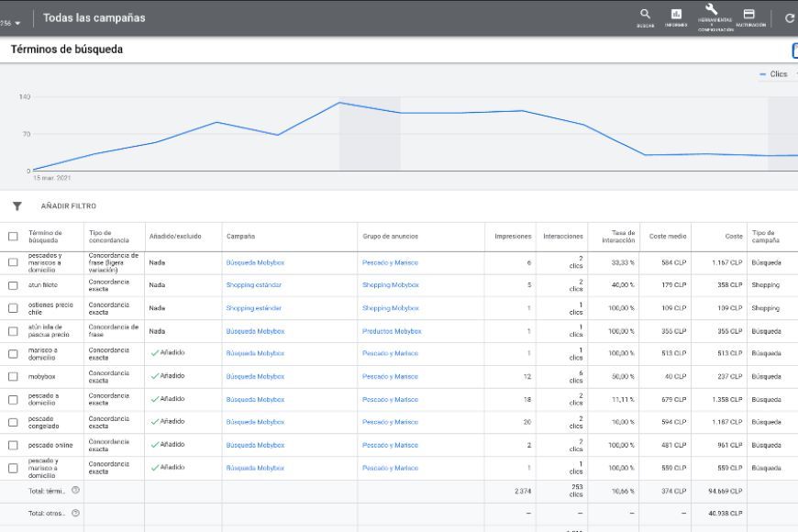Open Búsqueda Mobybox link in pescados y mariscos row
The image size is (798, 532).
pos(255,262)
